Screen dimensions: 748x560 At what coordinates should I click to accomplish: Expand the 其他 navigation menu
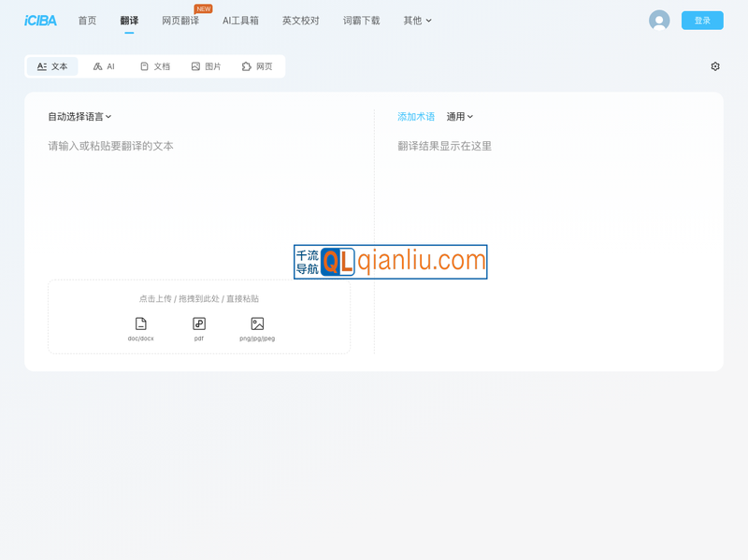click(416, 20)
